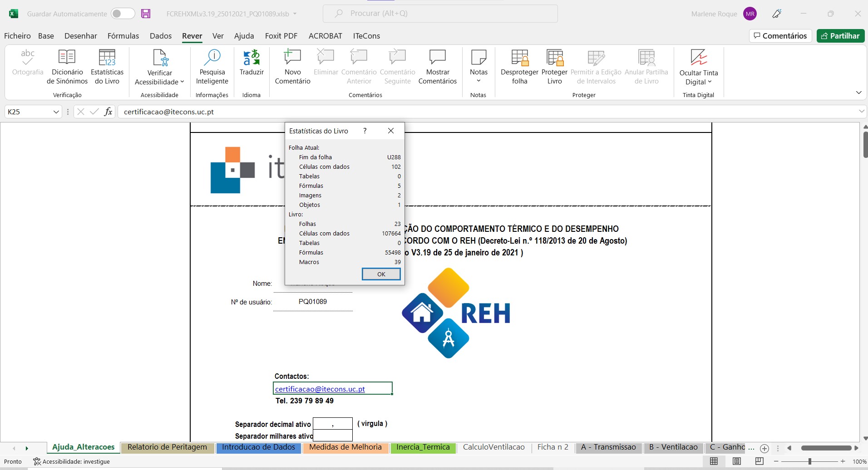
Task: Open the ITeCons ribbon tab
Action: 366,36
